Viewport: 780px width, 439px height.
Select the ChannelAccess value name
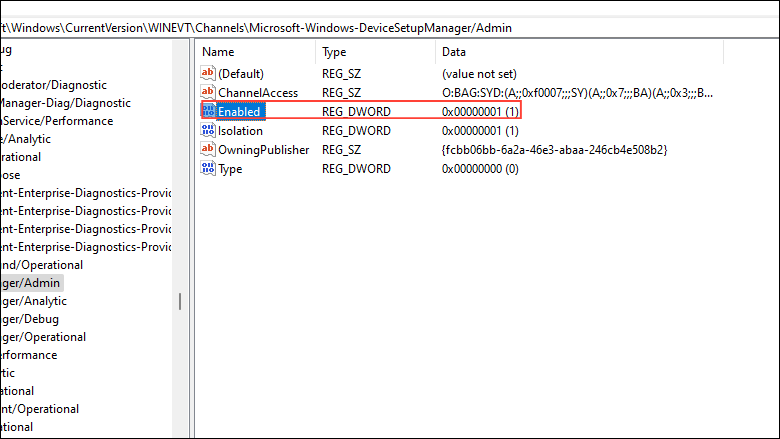[x=258, y=93]
